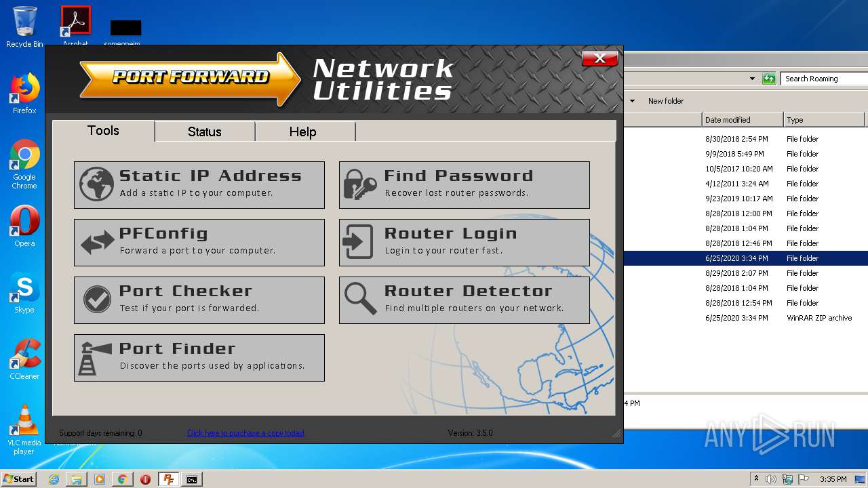
Task: Open the Static IP Address tool
Action: click(199, 184)
